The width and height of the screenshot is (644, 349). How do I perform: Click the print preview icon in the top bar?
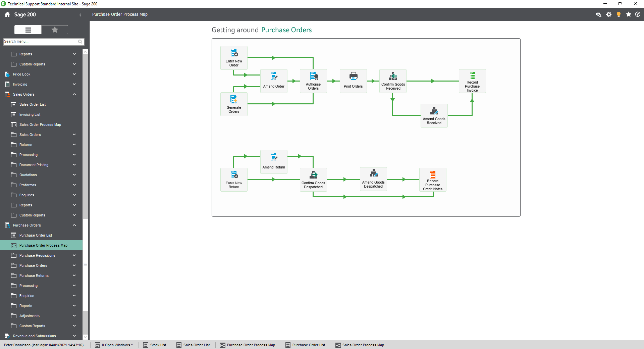point(598,14)
